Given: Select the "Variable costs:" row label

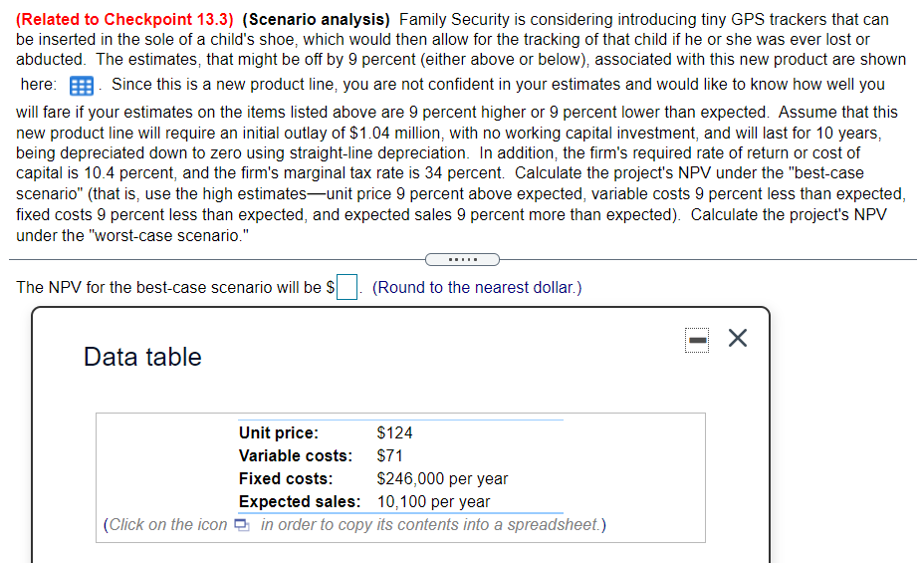Looking at the screenshot, I should pos(295,455).
